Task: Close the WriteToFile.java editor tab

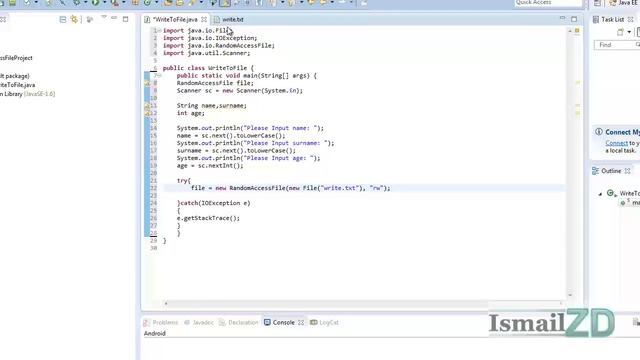Action: tap(204, 20)
